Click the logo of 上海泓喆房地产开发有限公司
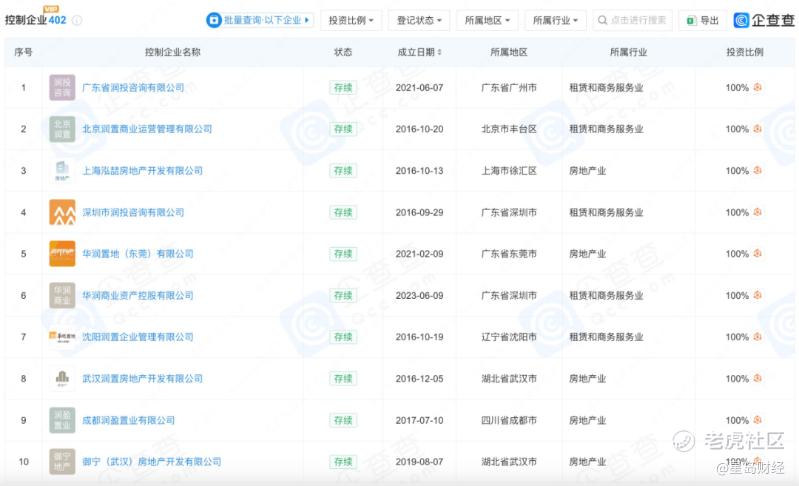The height and width of the screenshot is (486, 799). tap(62, 171)
